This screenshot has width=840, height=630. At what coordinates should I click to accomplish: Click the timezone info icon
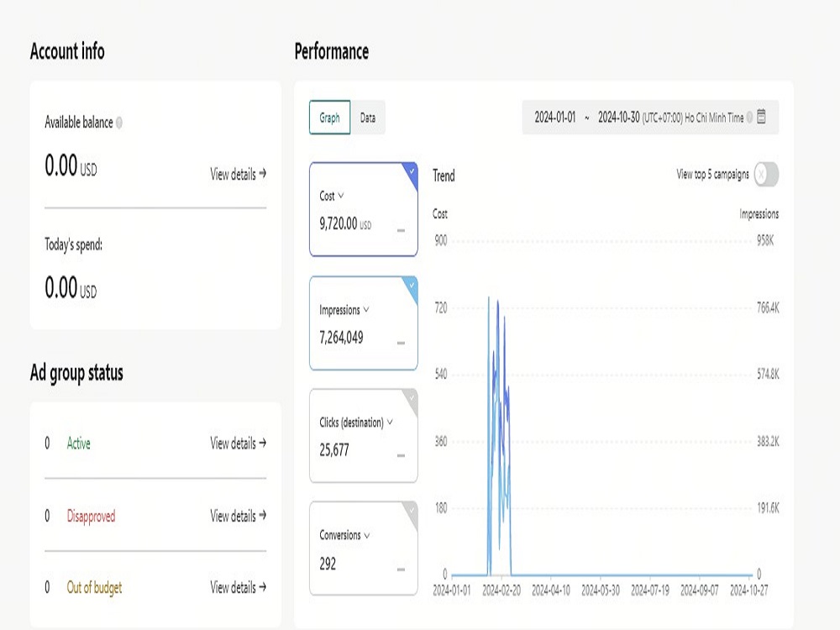[749, 117]
